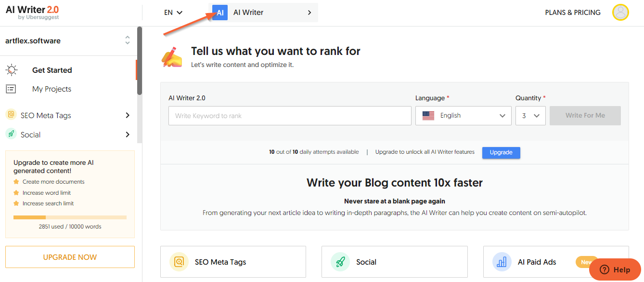Open My Projects in sidebar

coord(52,89)
